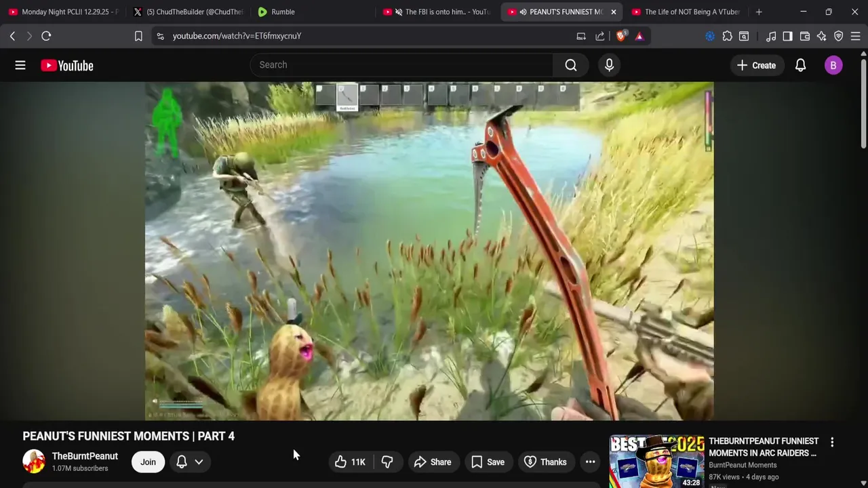
Task: Click muted icon on FBI tab
Action: click(x=399, y=12)
